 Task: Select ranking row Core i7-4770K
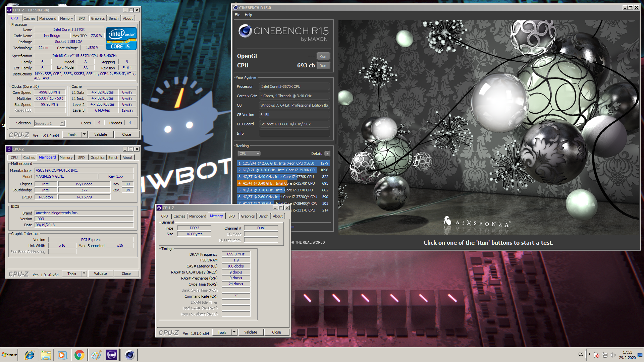tap(283, 177)
